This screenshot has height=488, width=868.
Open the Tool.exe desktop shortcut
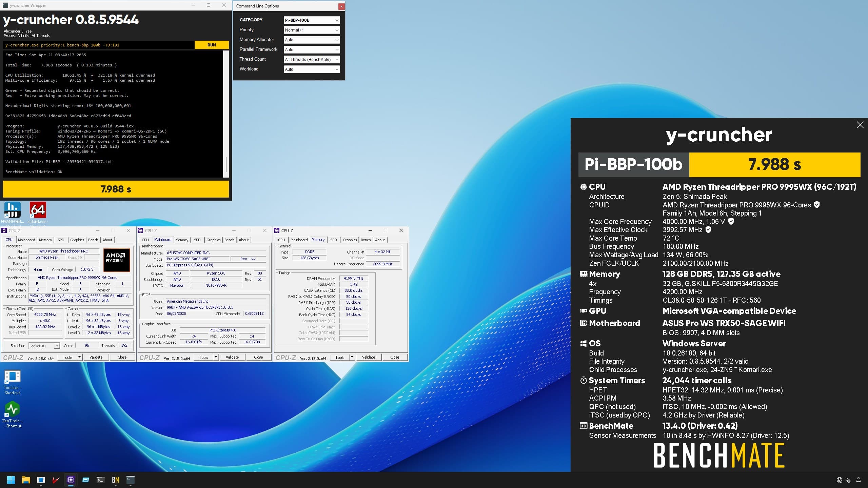13,376
